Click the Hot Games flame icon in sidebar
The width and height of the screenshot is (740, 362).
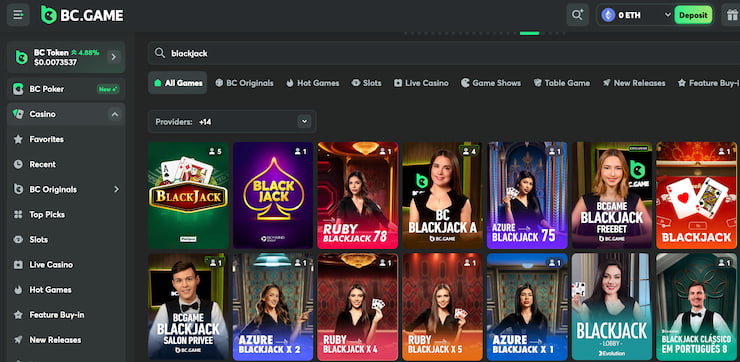tap(18, 290)
